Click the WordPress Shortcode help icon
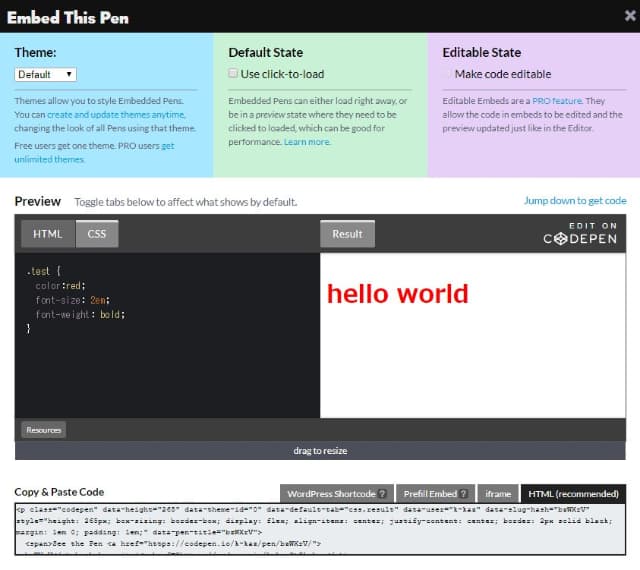 tap(382, 494)
